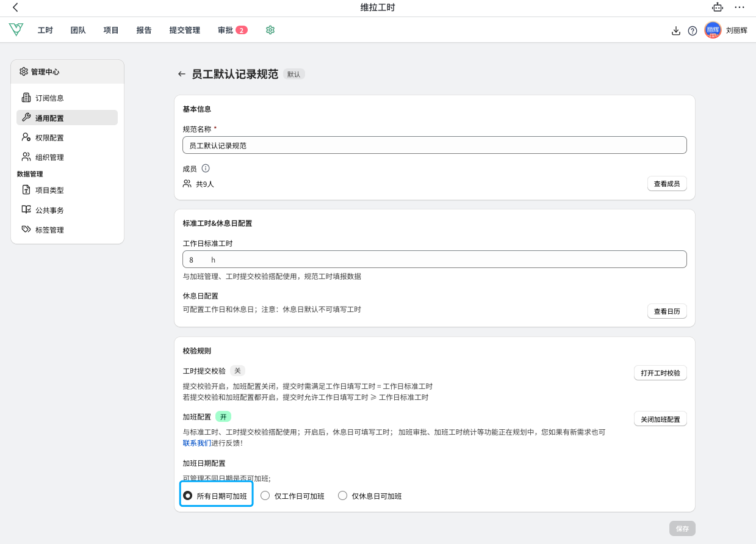Click the 关闭加班配置 button
The height and width of the screenshot is (544, 756).
click(x=660, y=419)
